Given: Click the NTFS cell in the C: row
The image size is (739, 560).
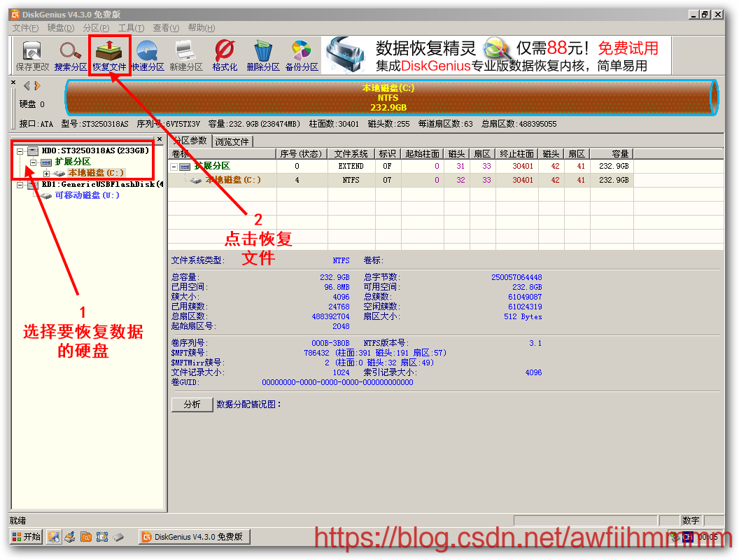Looking at the screenshot, I should coord(351,180).
